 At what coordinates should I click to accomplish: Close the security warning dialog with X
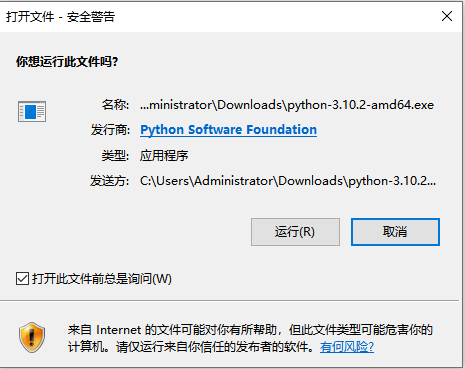(447, 16)
